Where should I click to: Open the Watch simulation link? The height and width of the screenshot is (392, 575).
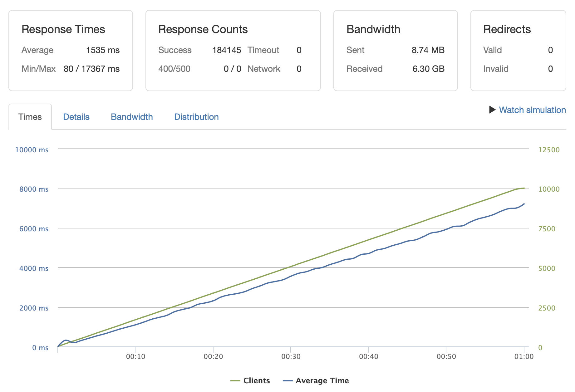click(x=532, y=110)
